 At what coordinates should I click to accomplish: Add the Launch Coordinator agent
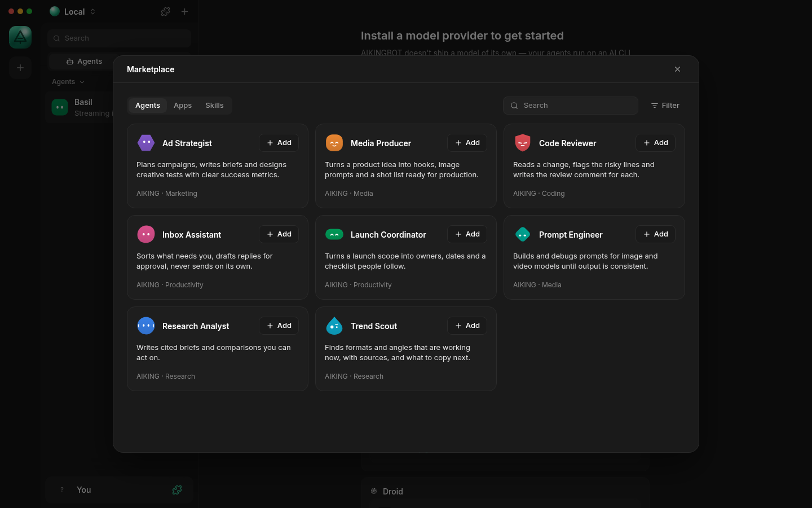467,234
